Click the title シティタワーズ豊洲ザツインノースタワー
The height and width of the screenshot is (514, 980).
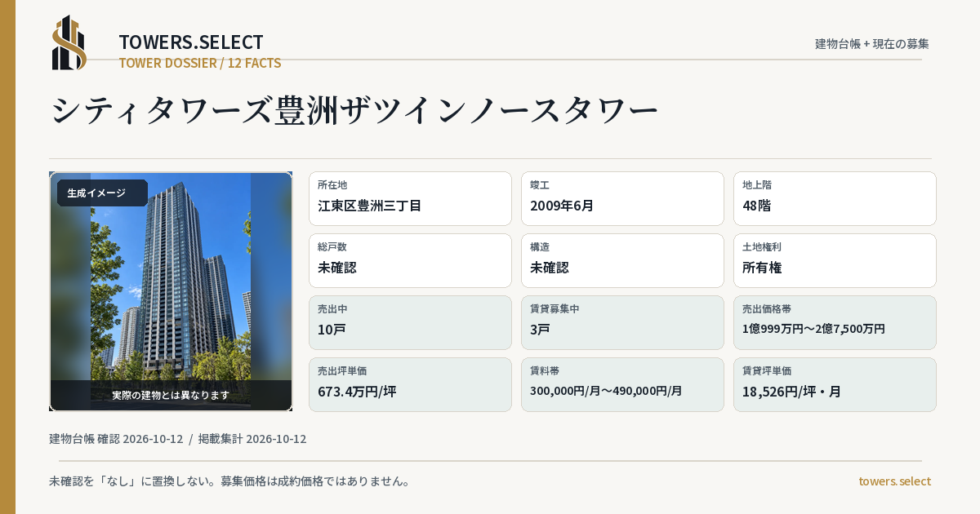click(x=354, y=111)
